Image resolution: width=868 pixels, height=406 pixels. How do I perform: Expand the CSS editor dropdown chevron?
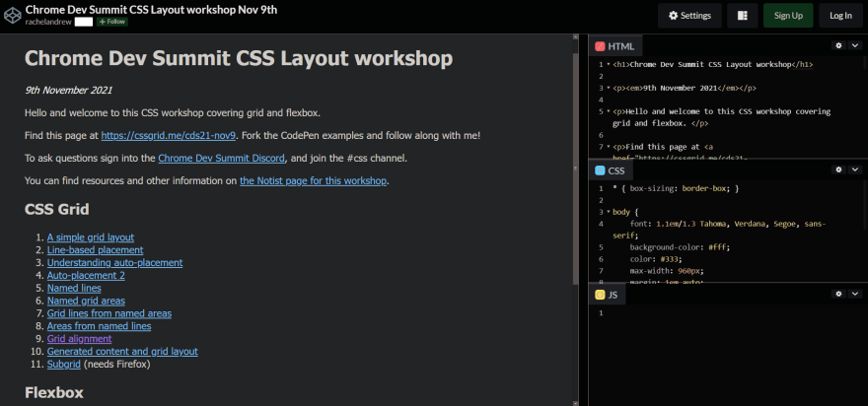click(855, 169)
